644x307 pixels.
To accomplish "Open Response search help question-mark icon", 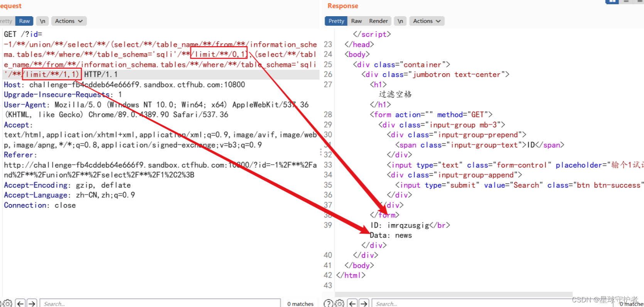I will (x=328, y=304).
